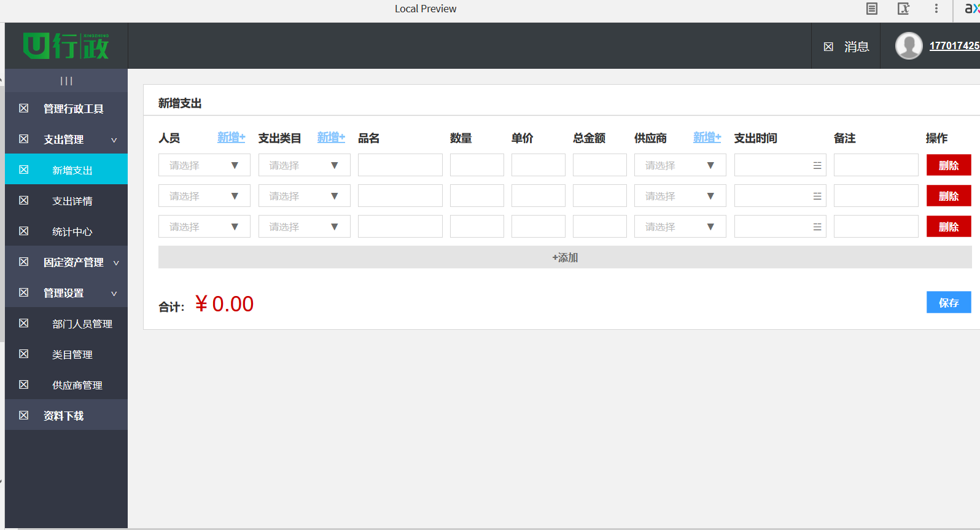Screen dimensions: 980x530
Task: Open date picker icon in second row 支出时间
Action: (x=817, y=196)
